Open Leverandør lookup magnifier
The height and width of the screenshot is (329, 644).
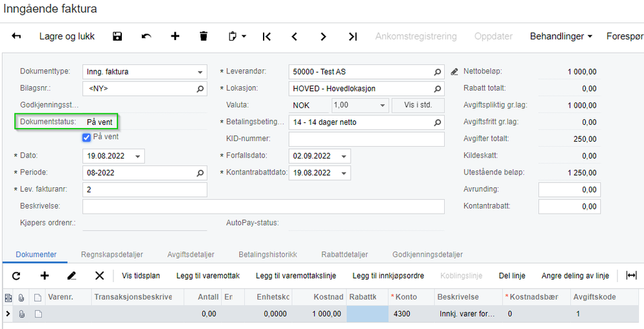click(438, 72)
